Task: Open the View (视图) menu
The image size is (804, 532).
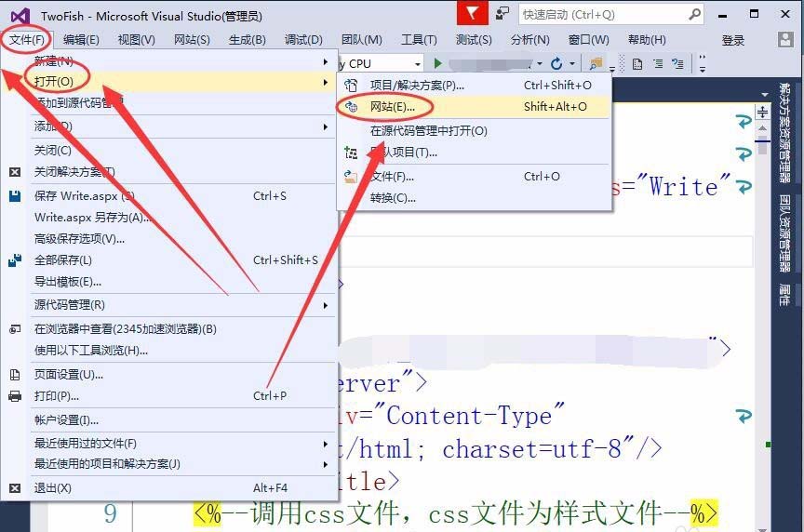Action: 137,39
